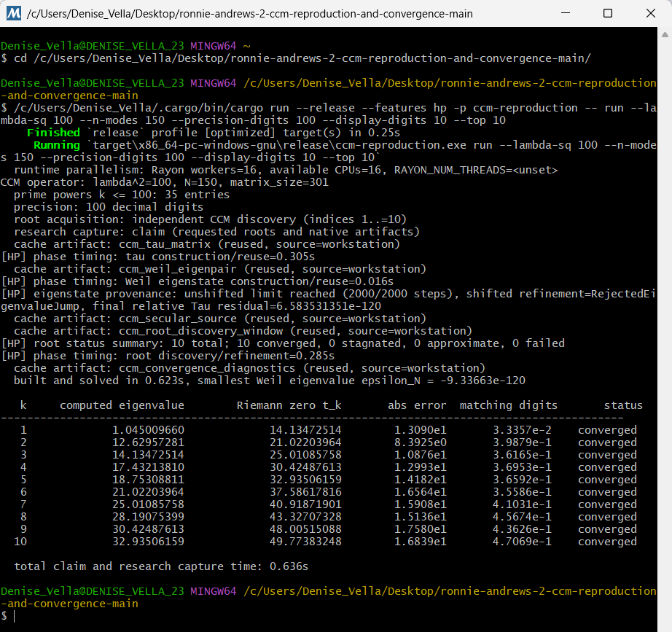The height and width of the screenshot is (632, 672).
Task: Click 'cache artifact: ccm_tau_matrix' line
Action: (x=207, y=244)
